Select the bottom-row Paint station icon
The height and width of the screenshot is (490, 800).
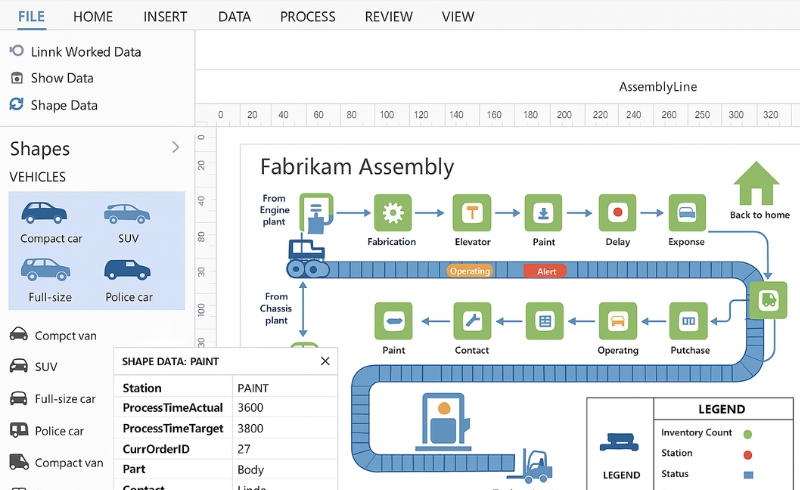tap(393, 321)
